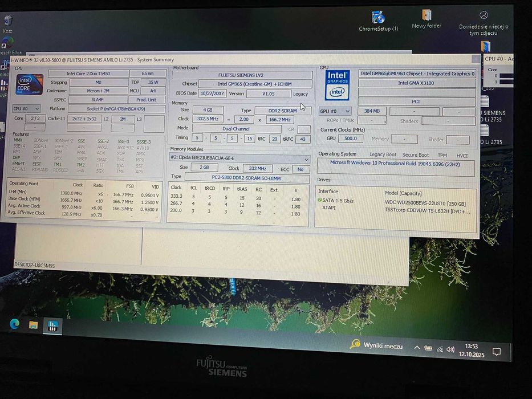Select the Nowy folder desktop icon
The width and height of the screenshot is (532, 399).
click(x=427, y=19)
